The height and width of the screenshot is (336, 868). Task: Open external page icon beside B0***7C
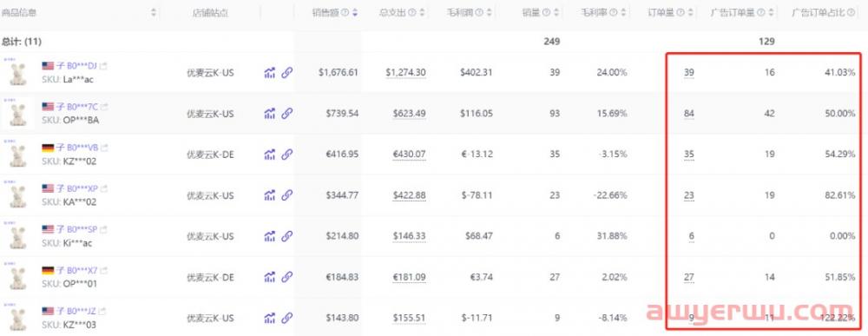point(105,107)
